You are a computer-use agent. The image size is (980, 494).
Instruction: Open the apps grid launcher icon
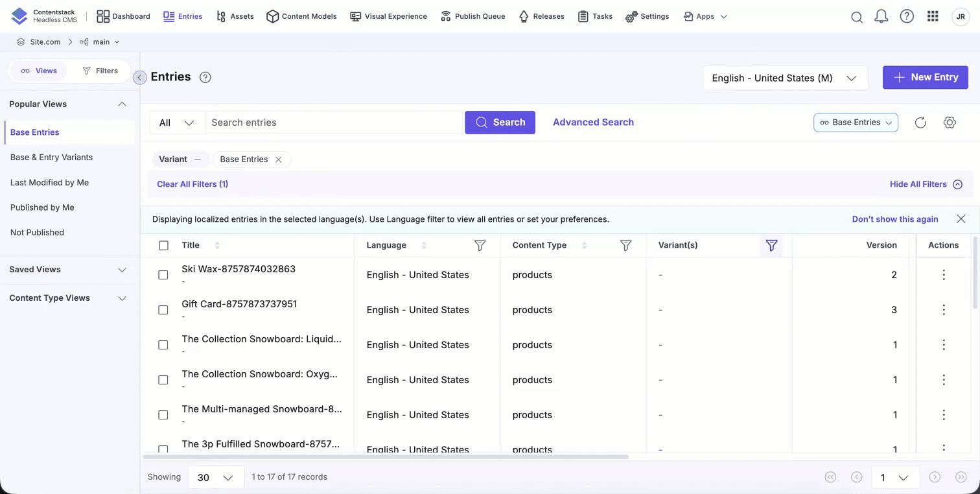tap(933, 17)
